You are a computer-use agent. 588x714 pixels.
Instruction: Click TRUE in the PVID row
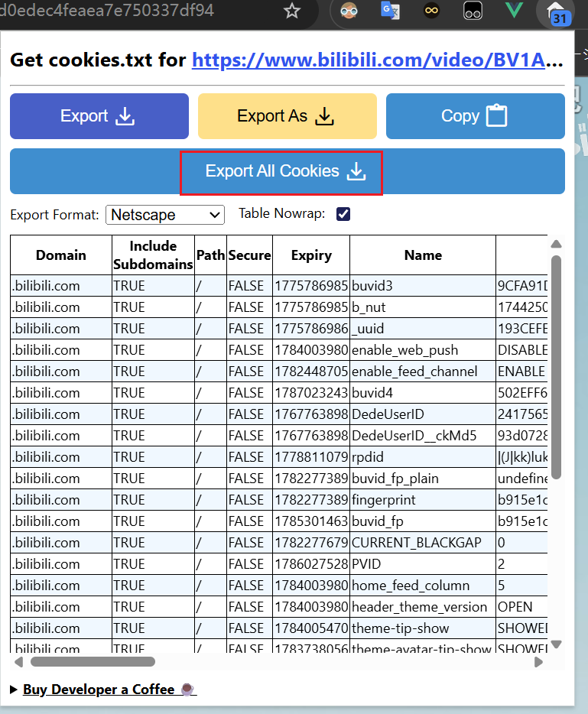153,563
